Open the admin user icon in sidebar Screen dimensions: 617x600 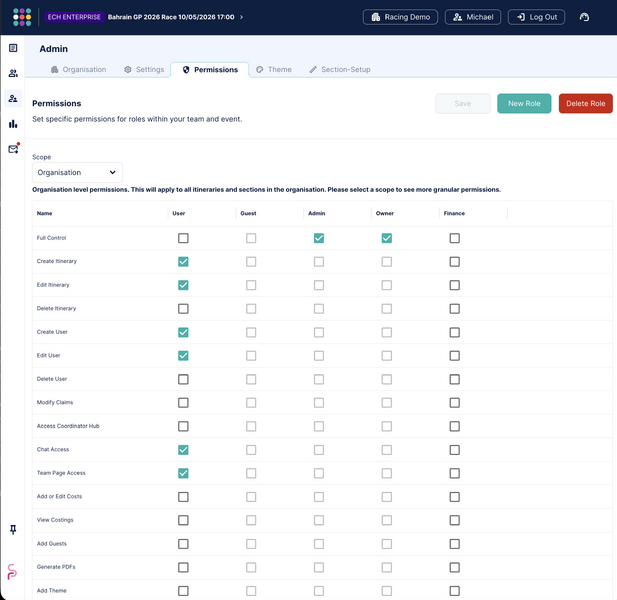click(13, 98)
